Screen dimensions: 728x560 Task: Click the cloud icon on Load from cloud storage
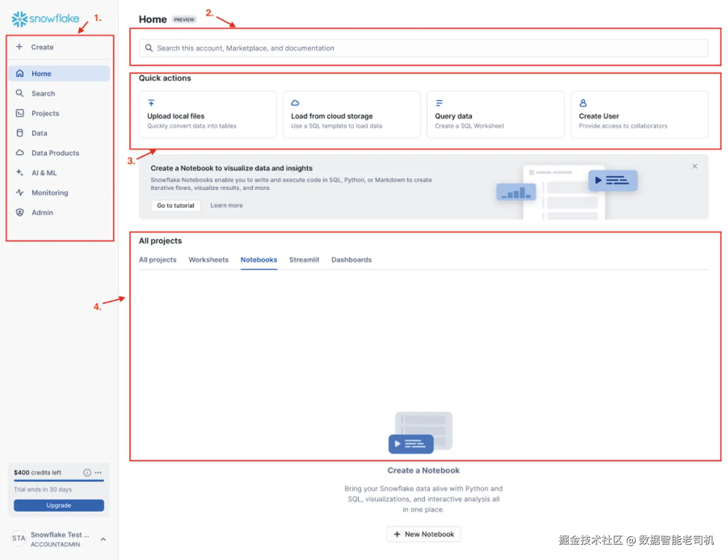[x=295, y=103]
